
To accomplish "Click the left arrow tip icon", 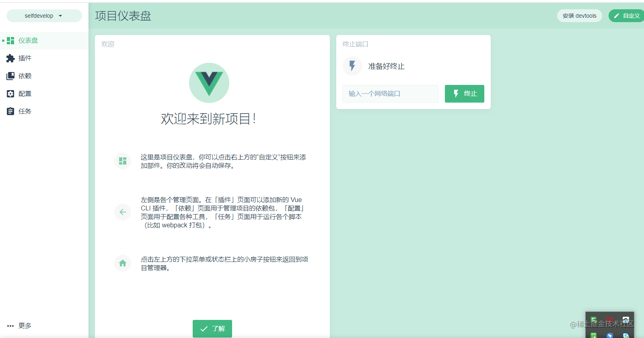I will [123, 212].
